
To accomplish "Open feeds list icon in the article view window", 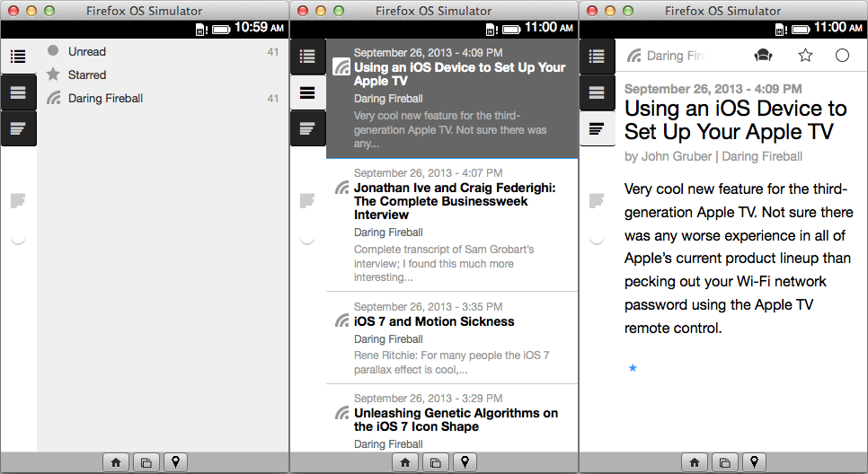I will tap(597, 56).
